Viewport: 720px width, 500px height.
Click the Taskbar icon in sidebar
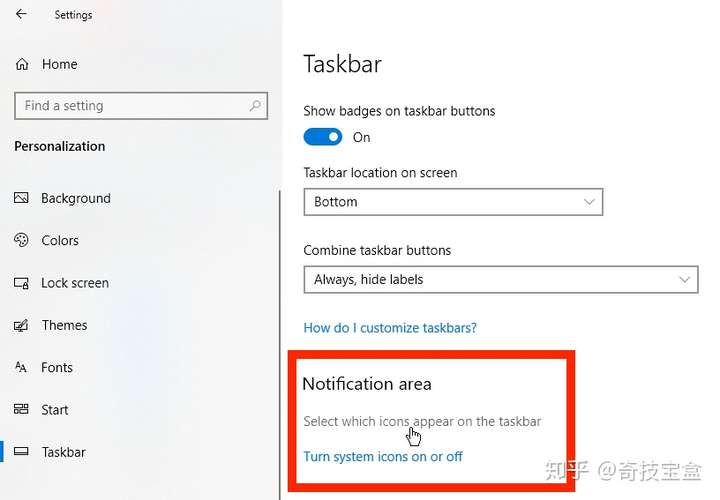pos(21,452)
